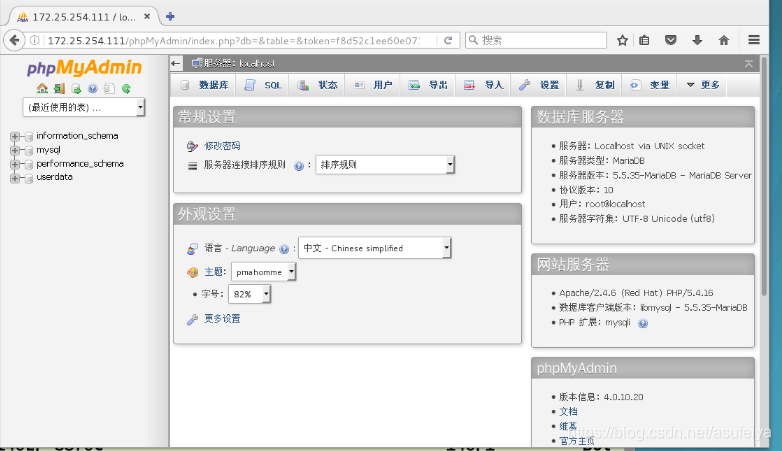Screen dimensions: 782x451
Task: Bookmark this page with the star icon
Action: (622, 40)
